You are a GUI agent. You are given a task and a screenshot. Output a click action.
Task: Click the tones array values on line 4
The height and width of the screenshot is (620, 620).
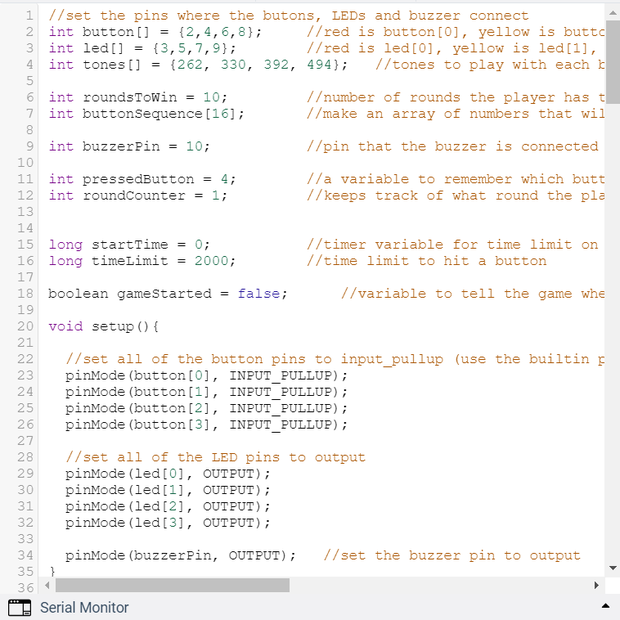pyautogui.click(x=260, y=64)
